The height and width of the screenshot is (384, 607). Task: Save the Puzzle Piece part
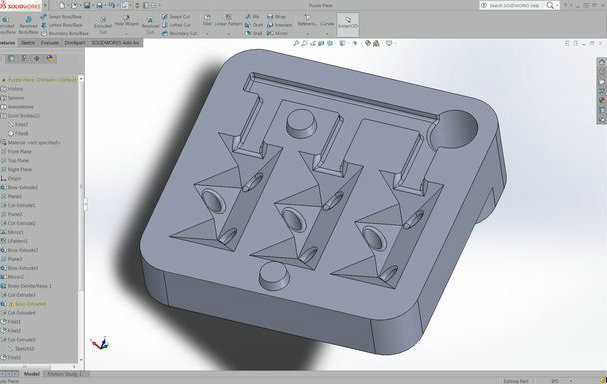click(x=87, y=5)
